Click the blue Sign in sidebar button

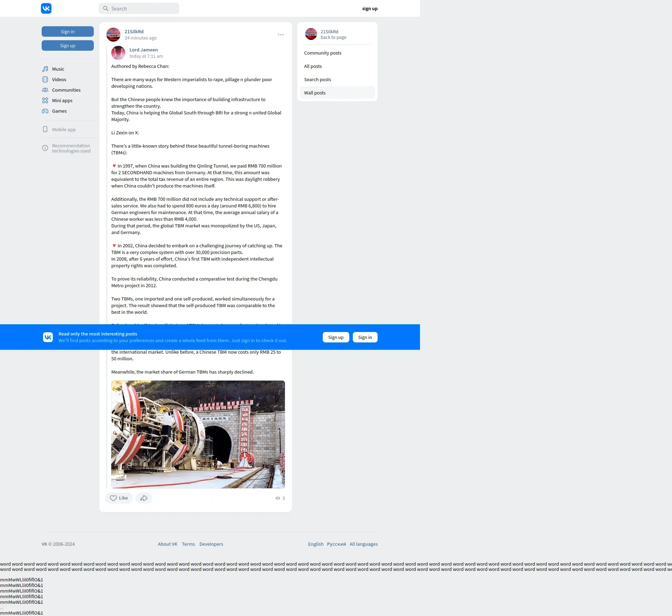68,31
